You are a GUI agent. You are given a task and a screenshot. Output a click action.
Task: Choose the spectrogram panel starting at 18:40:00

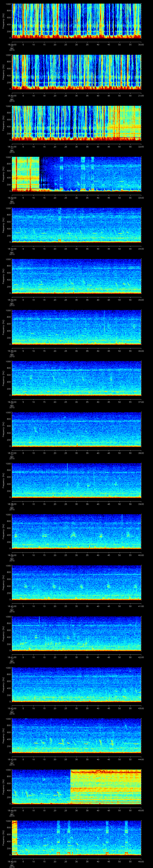click(77, 582)
